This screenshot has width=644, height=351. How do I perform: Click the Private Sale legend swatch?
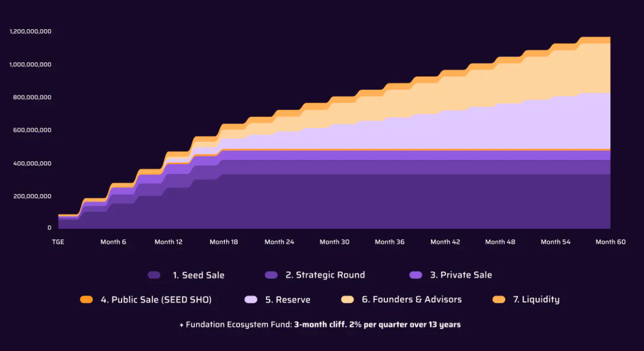[416, 275]
